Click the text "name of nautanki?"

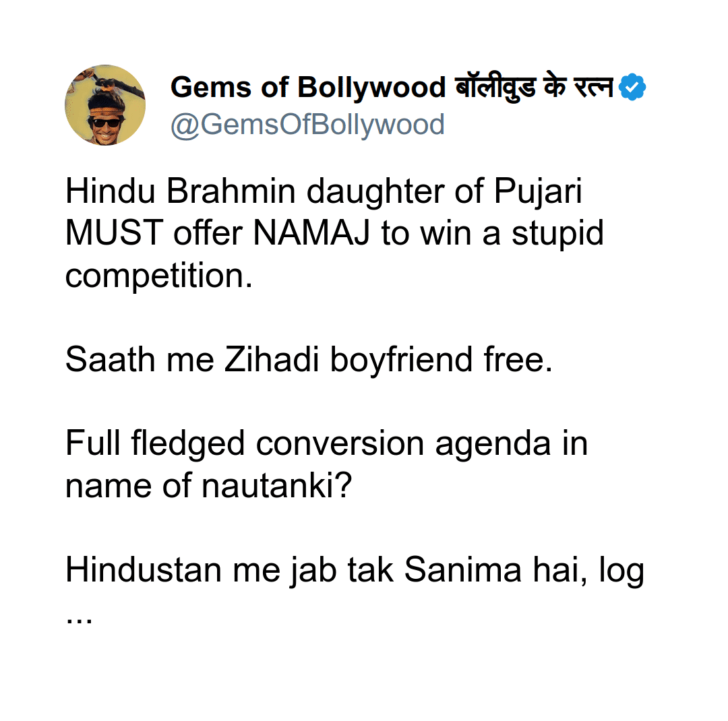tap(209, 485)
